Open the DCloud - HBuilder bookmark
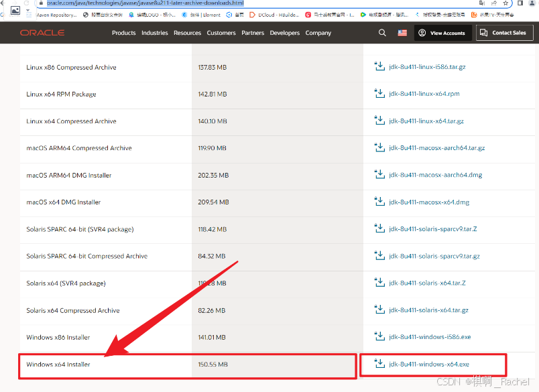 (x=274, y=15)
